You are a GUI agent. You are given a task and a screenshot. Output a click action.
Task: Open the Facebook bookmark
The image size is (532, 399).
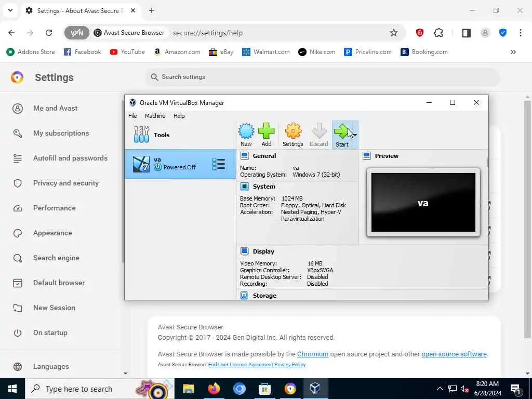[x=83, y=52]
